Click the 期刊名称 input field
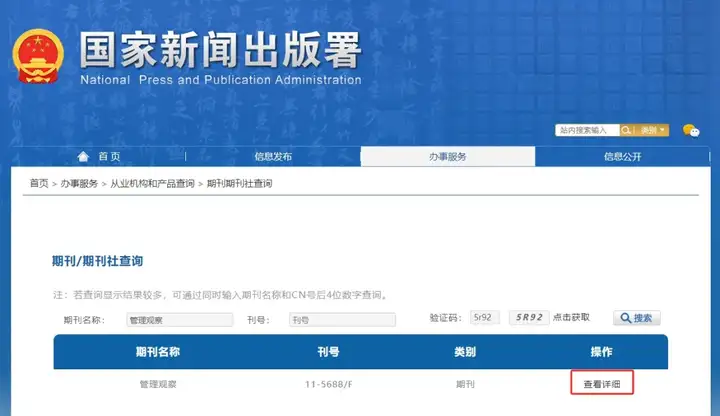This screenshot has width=720, height=416. pos(180,320)
